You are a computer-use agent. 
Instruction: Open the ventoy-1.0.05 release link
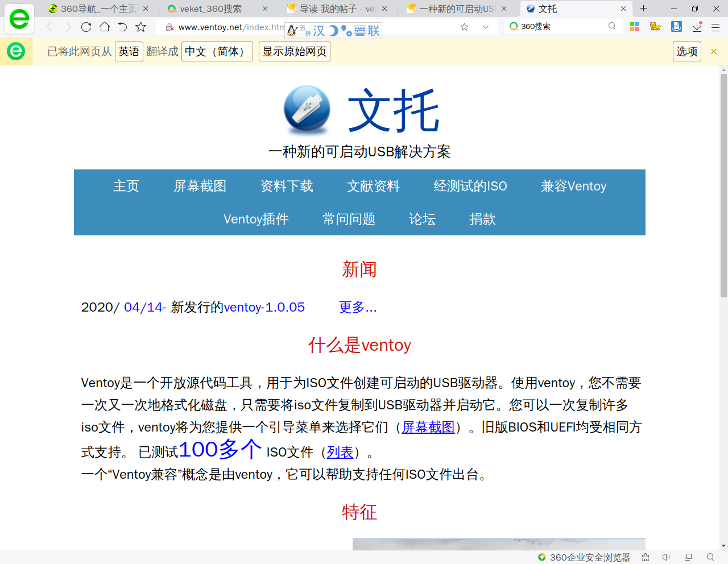tap(264, 308)
